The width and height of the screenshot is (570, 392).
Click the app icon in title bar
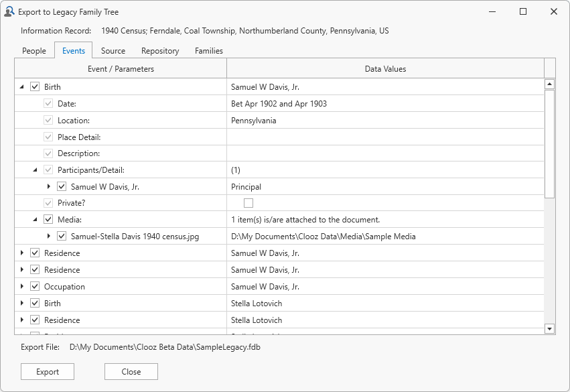[9, 11]
